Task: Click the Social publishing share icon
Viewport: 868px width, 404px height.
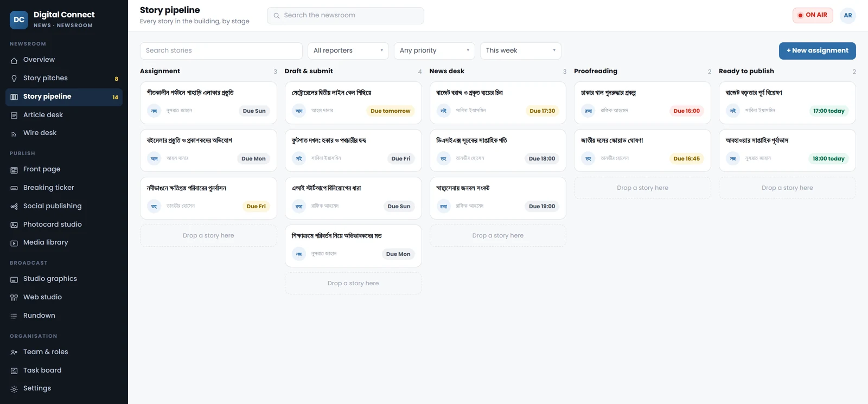Action: pyautogui.click(x=14, y=207)
